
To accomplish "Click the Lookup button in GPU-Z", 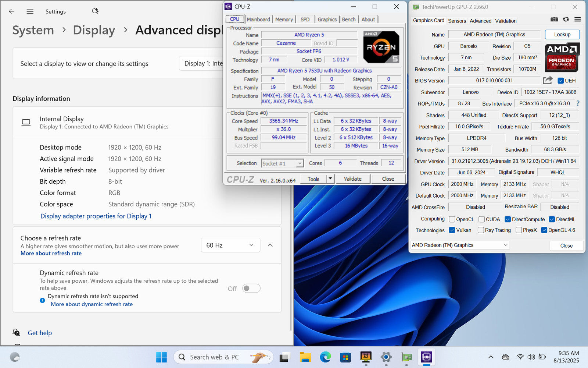I will pyautogui.click(x=562, y=35).
